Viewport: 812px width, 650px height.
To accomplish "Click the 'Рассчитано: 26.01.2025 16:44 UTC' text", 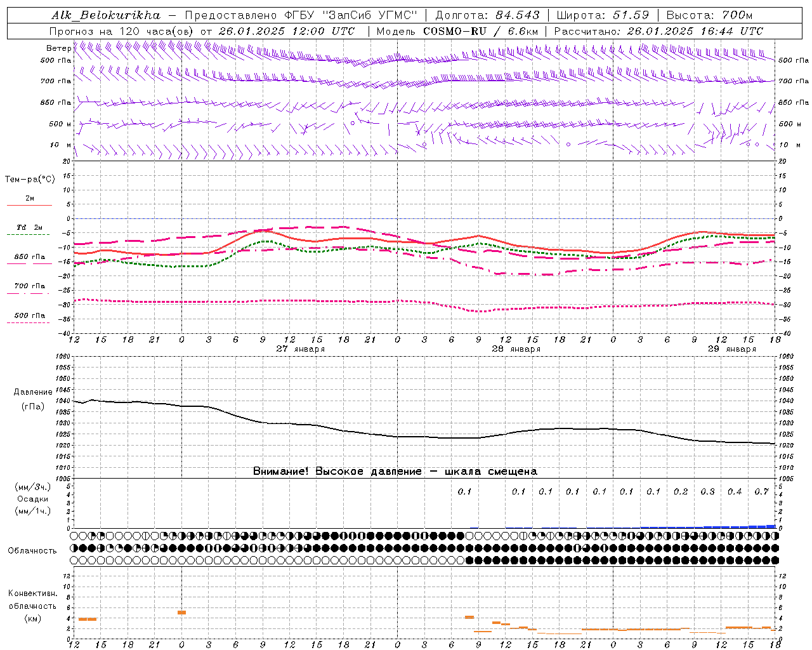I will (x=658, y=31).
